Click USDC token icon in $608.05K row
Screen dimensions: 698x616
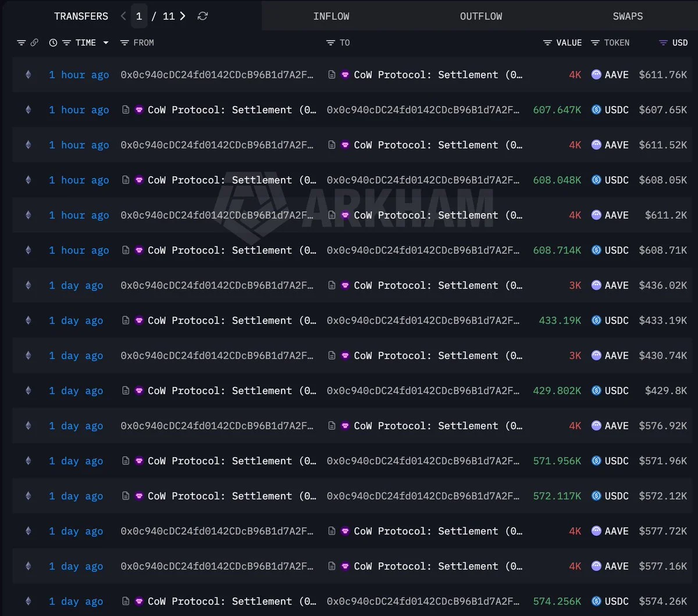coord(596,180)
